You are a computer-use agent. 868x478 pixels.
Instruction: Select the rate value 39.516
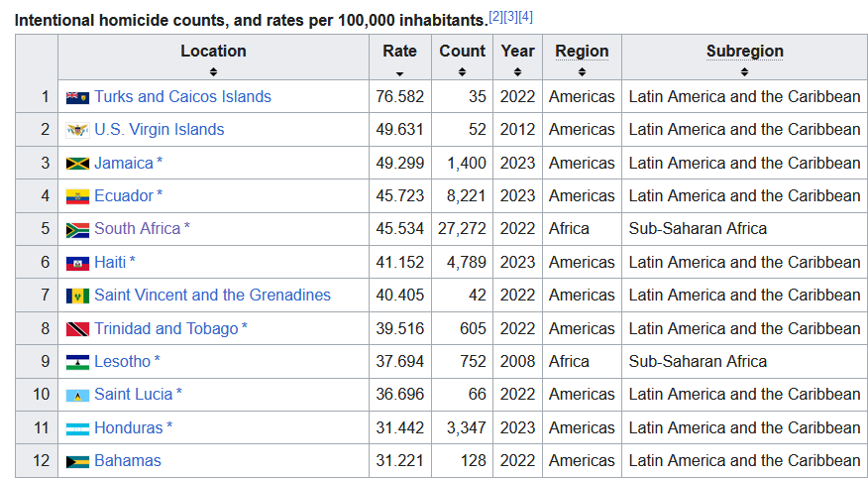coord(399,328)
